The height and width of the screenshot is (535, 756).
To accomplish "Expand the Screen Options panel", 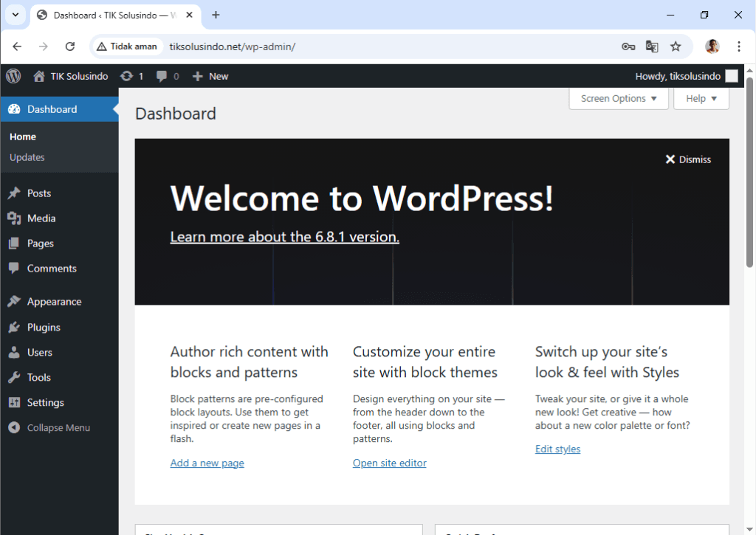I will pos(619,99).
